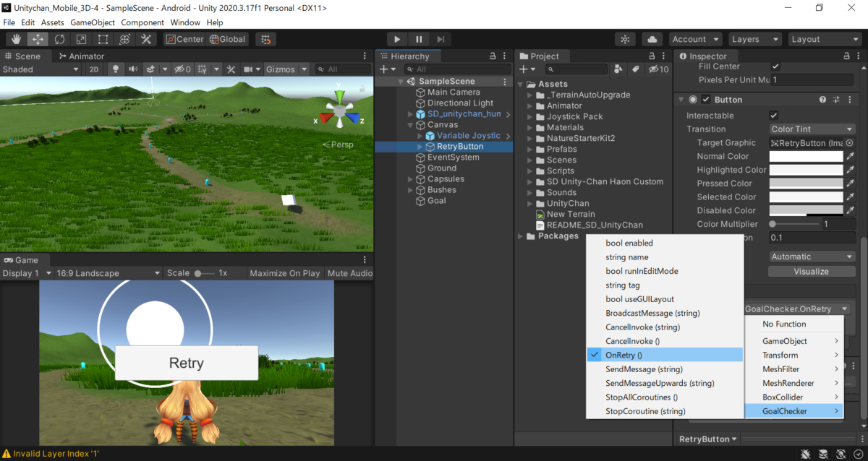The height and width of the screenshot is (461, 868).
Task: Open the Normal Color swatch
Action: coord(806,156)
